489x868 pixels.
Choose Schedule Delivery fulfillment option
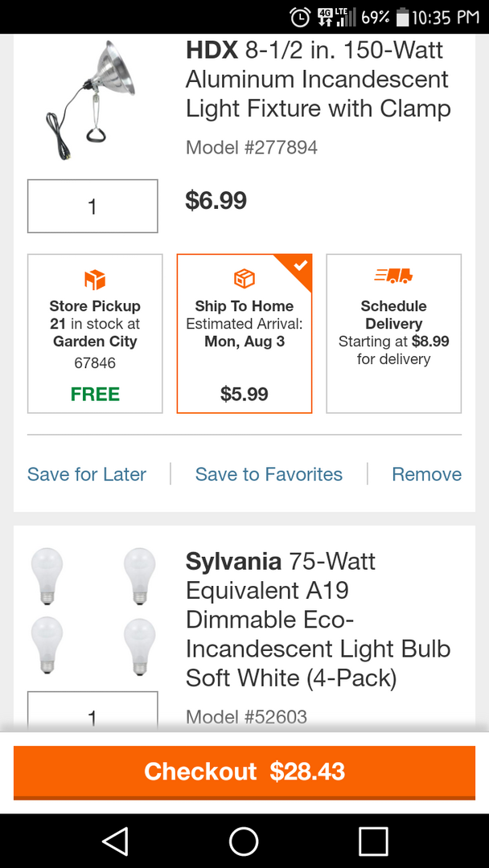(x=393, y=334)
